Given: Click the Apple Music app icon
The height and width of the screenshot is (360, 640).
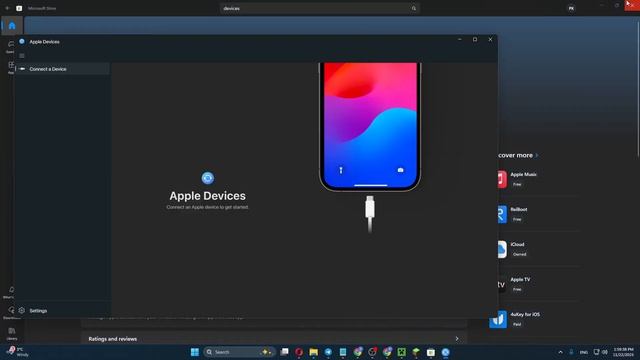Looking at the screenshot, I should (x=502, y=179).
